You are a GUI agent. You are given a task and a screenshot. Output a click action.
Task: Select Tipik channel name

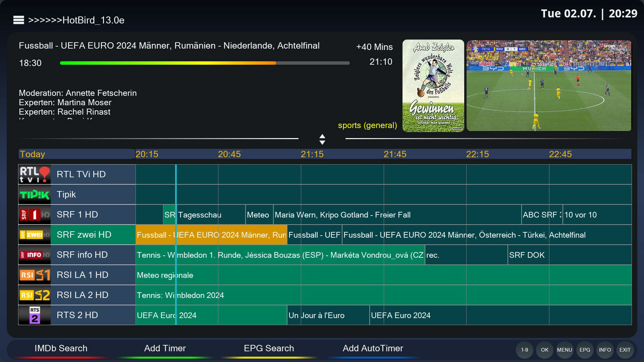pos(66,194)
